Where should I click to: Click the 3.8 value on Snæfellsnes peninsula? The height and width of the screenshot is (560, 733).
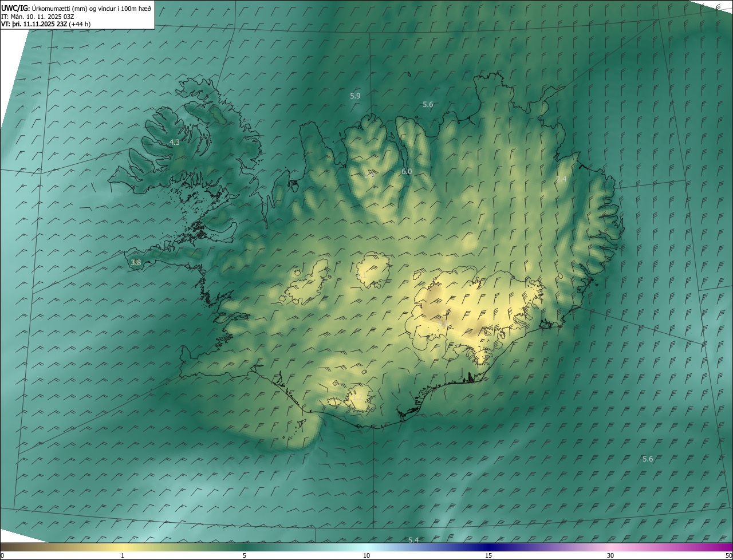pyautogui.click(x=136, y=263)
